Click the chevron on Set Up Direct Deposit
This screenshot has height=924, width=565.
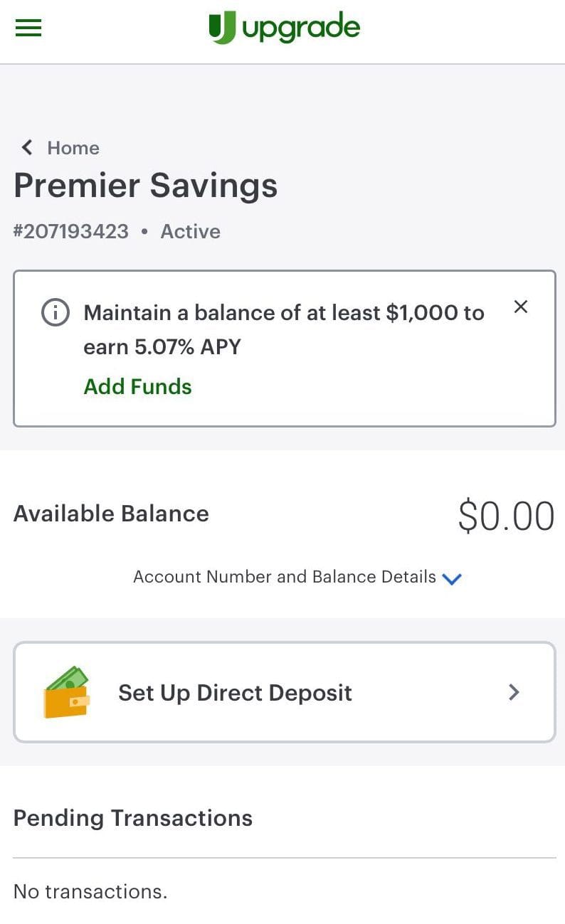click(x=514, y=692)
